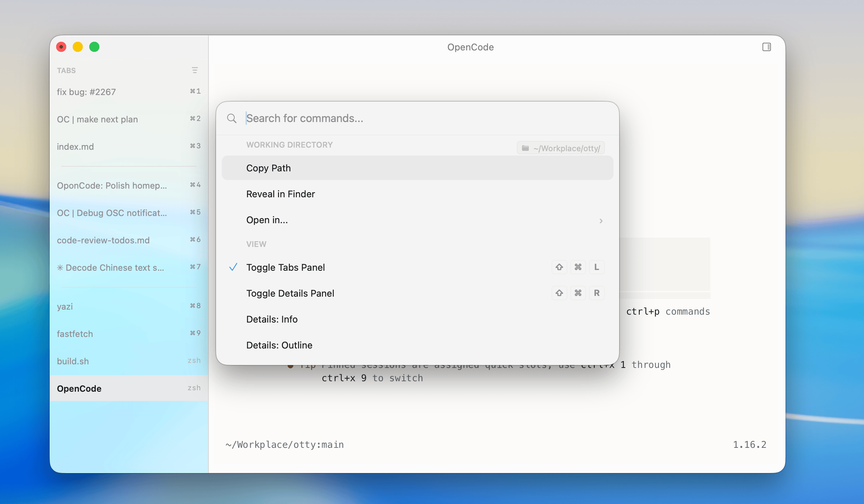This screenshot has width=864, height=504.
Task: Open the tabs list options icon
Action: click(195, 70)
